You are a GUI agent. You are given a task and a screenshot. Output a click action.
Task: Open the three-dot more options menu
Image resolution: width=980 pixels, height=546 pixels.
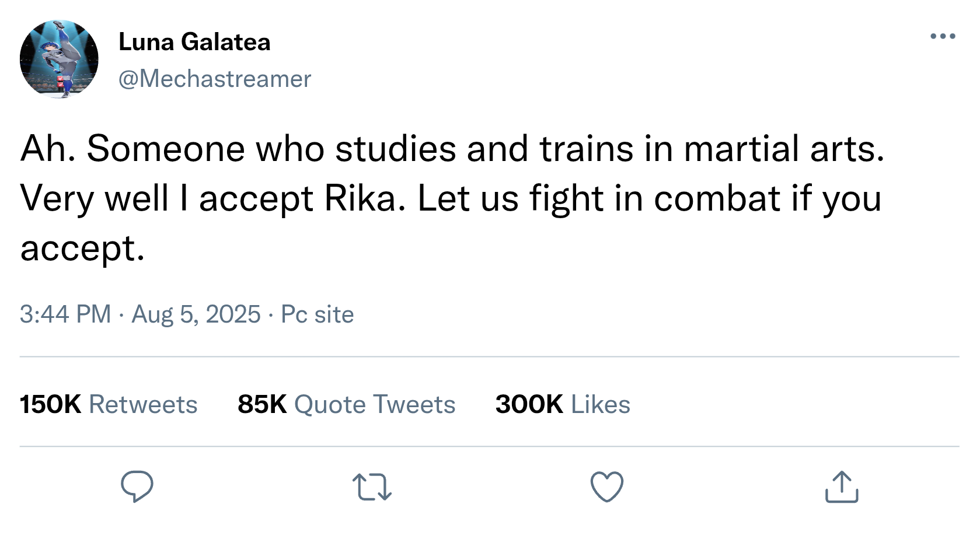coord(943,36)
